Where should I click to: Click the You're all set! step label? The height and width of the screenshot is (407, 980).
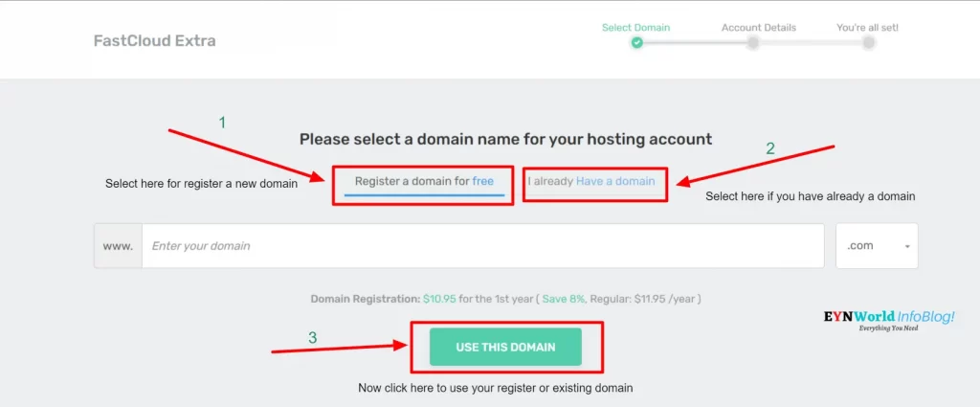pos(867,28)
